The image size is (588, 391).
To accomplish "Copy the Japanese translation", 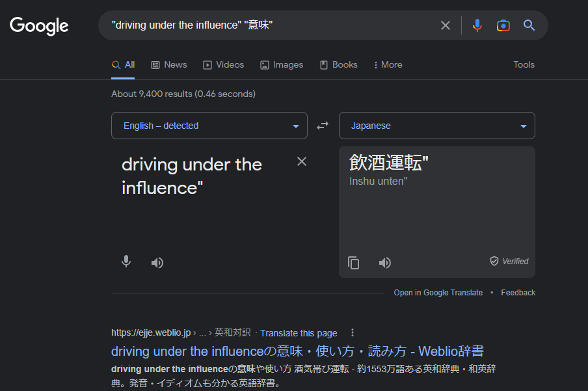I will click(353, 263).
